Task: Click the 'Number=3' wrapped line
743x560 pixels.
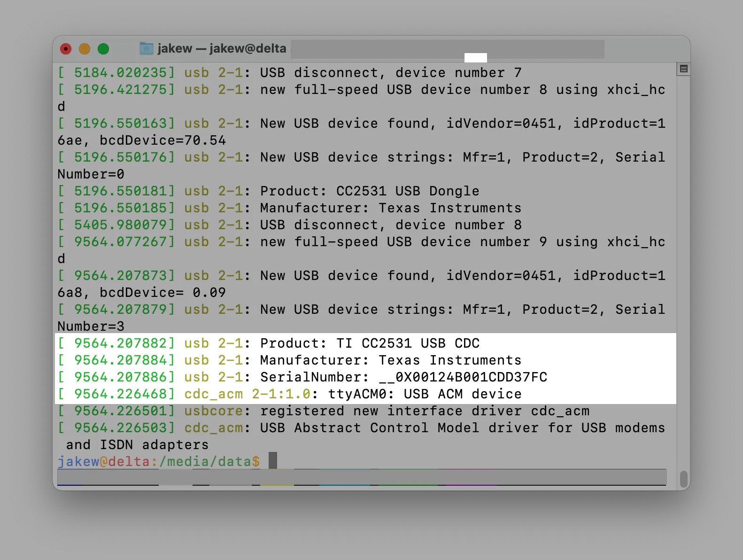Action: (91, 327)
